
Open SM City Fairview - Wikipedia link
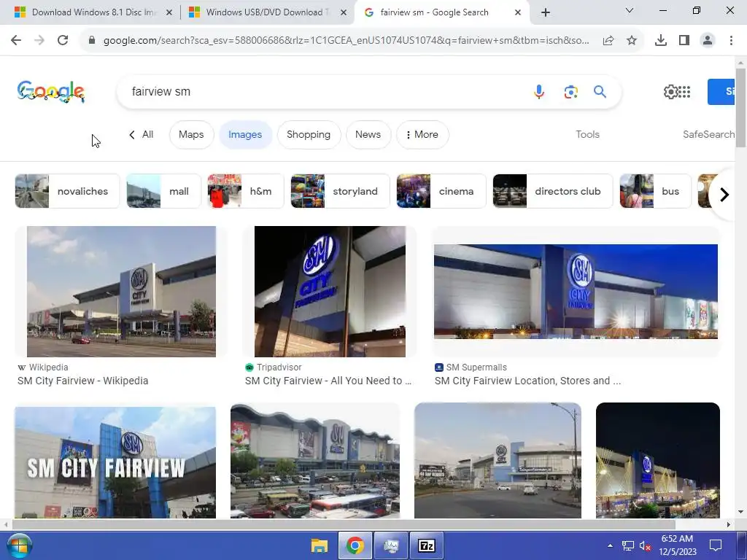[x=83, y=381]
